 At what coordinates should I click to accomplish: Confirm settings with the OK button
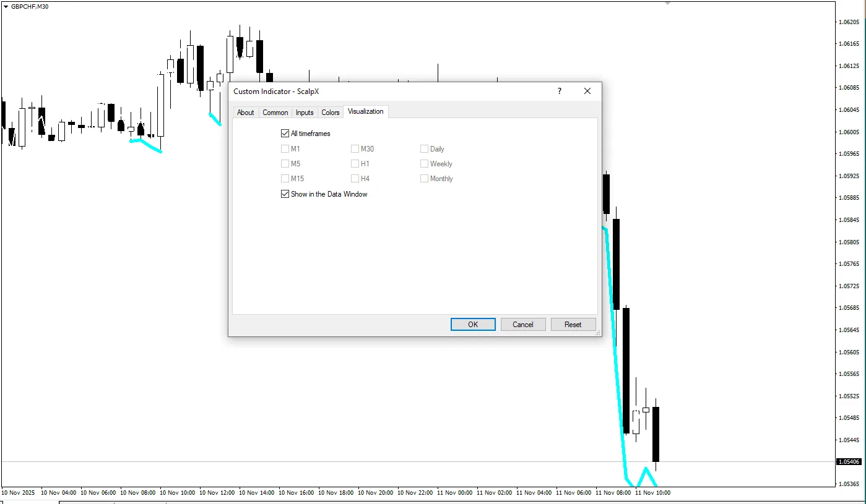point(473,325)
